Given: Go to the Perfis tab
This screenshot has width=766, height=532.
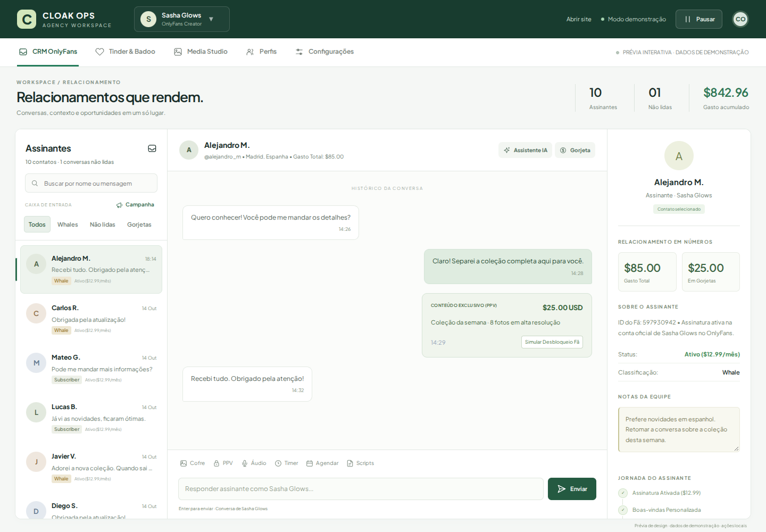Looking at the screenshot, I should click(262, 52).
